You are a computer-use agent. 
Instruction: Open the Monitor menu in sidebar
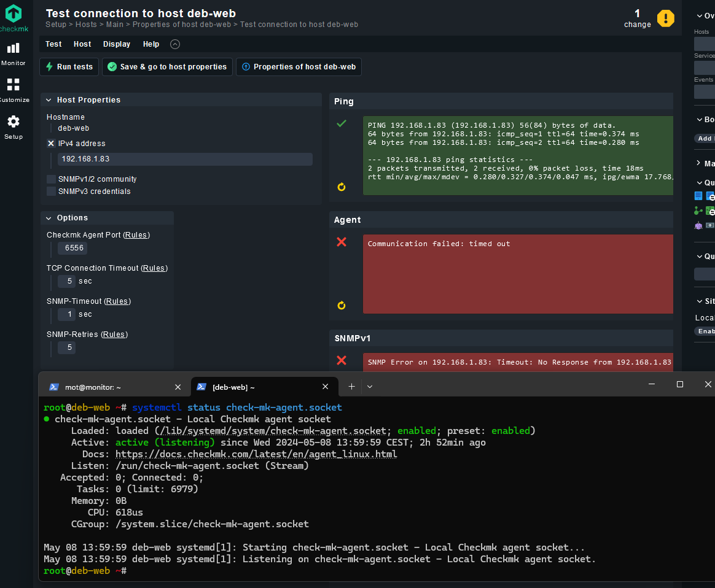coord(14,54)
